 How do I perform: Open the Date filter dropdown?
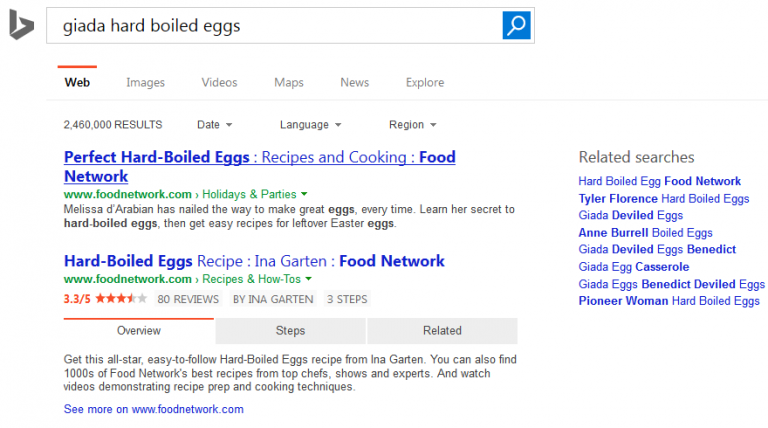click(214, 125)
